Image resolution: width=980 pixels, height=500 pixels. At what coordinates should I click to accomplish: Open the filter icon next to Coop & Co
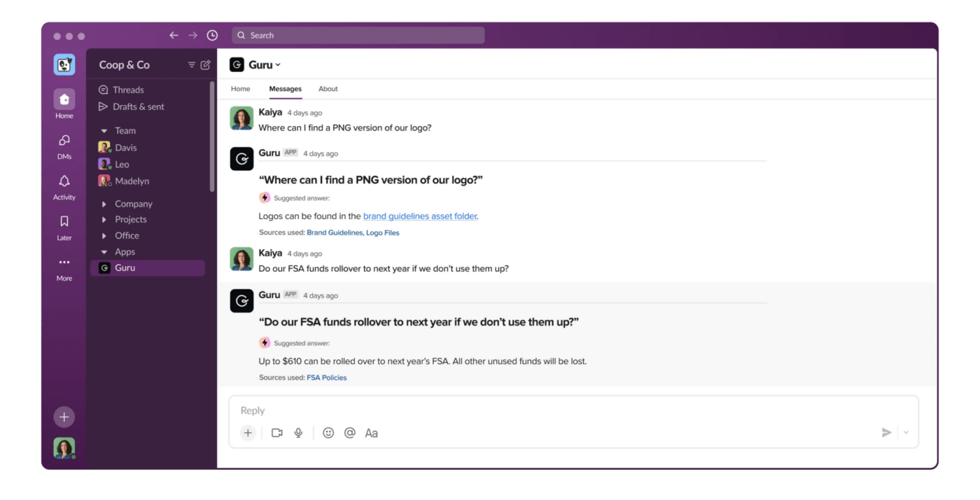[192, 65]
